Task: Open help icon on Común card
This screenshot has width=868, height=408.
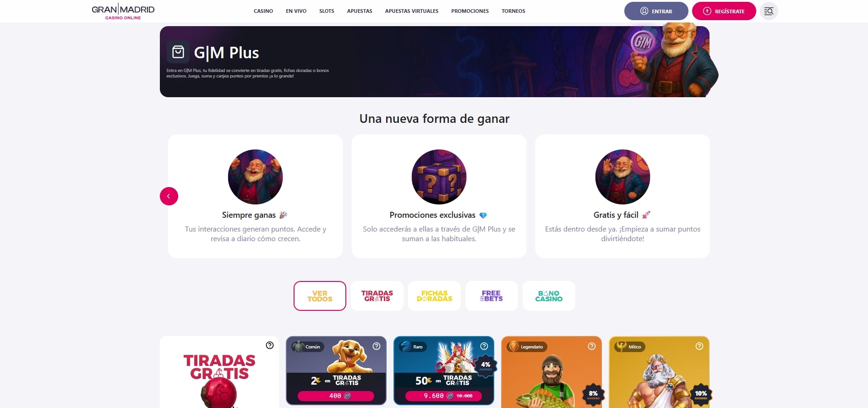Action: [x=377, y=346]
